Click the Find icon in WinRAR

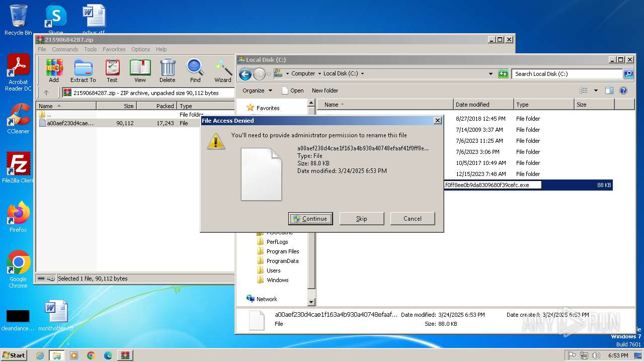tap(195, 70)
